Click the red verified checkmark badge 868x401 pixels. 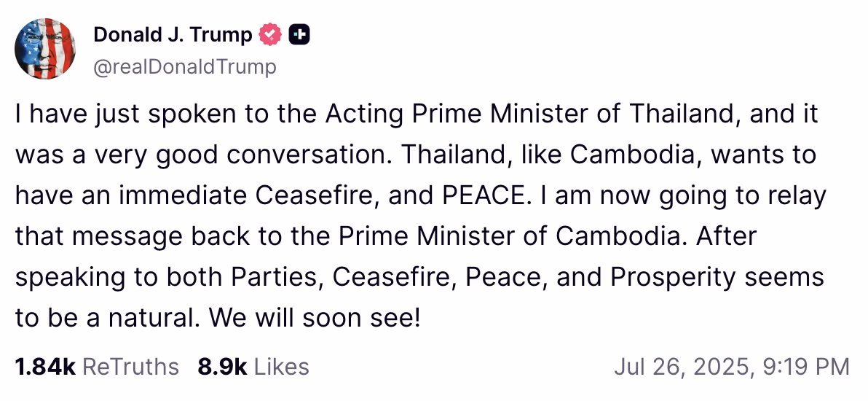click(271, 34)
